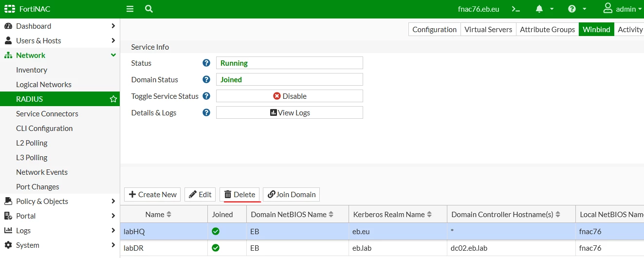Click the help icon beside Domain Status

(x=206, y=79)
